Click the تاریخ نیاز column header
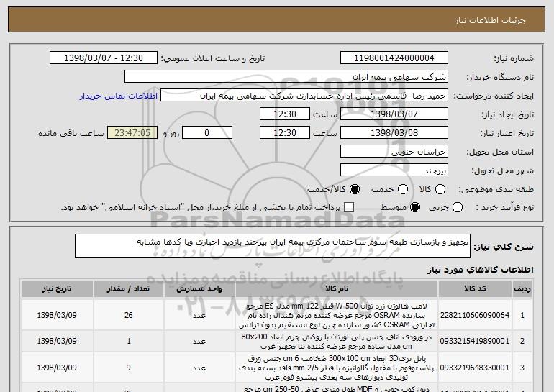The image size is (554, 392). point(57,289)
